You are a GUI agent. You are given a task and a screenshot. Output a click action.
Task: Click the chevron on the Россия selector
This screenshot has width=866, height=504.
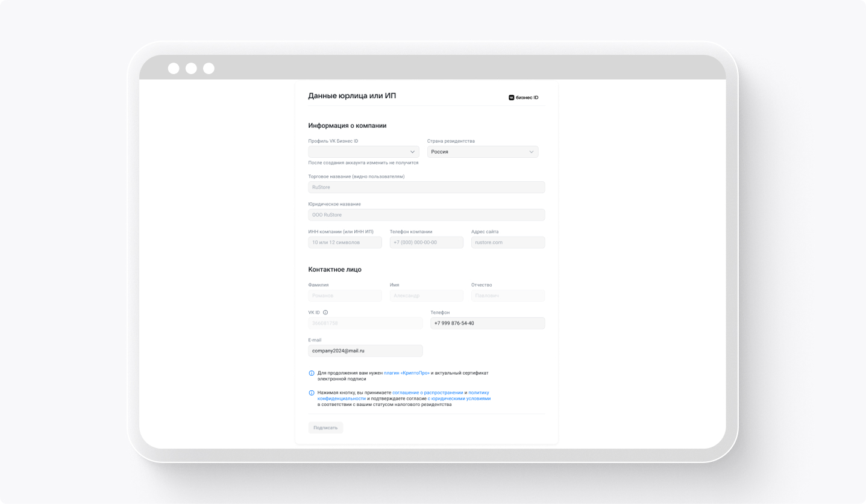532,152
